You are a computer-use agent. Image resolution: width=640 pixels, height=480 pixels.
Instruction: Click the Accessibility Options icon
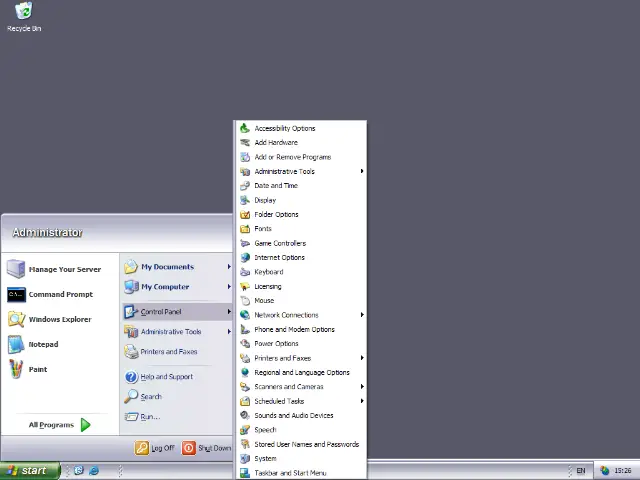tap(245, 128)
